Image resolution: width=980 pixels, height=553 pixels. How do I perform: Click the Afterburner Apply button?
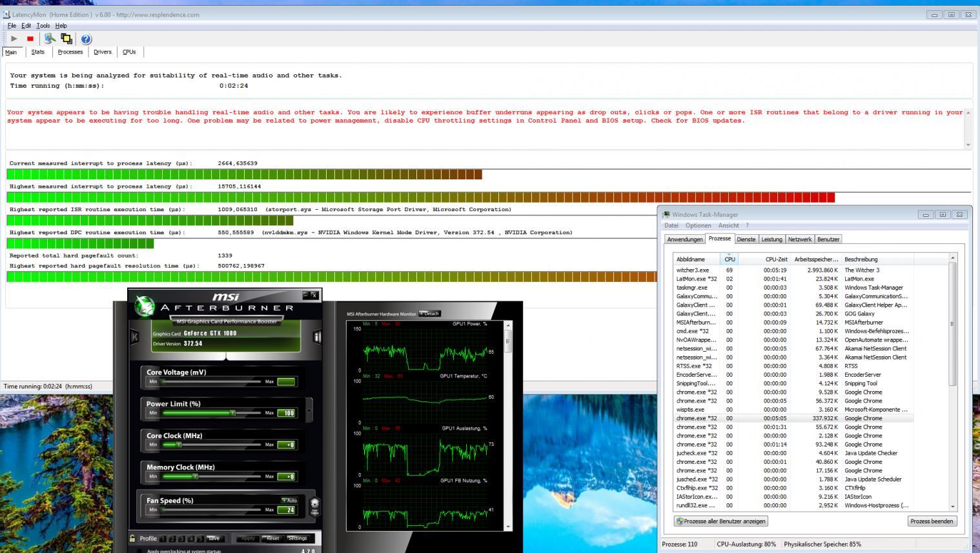coord(248,538)
